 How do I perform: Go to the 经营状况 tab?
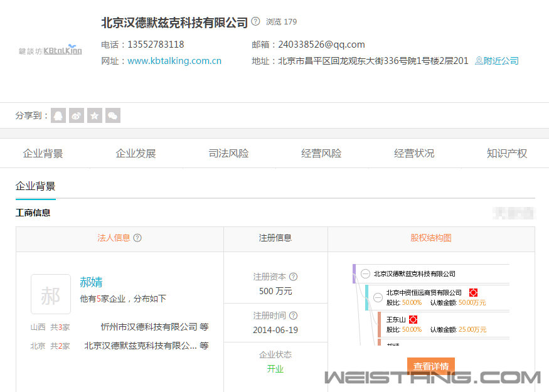tap(414, 153)
